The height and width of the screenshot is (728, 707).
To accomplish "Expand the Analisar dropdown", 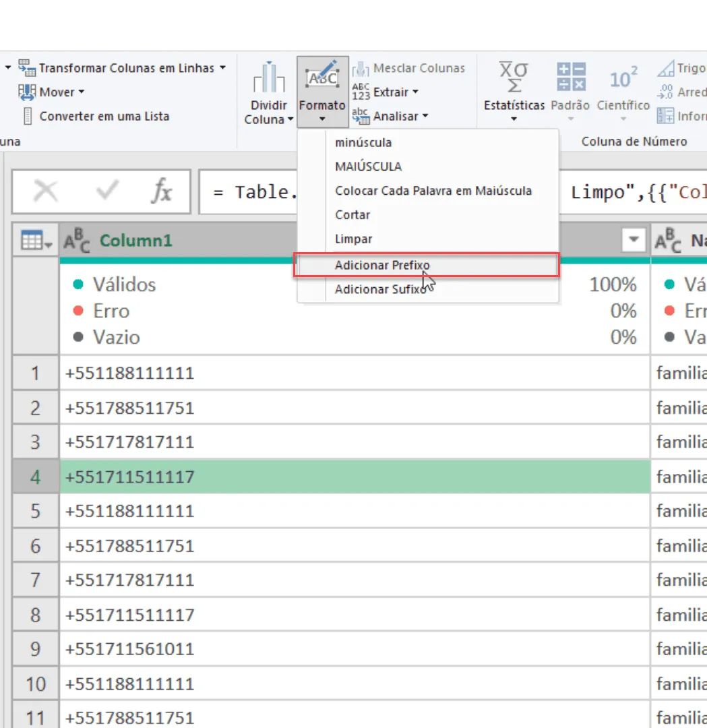I will [425, 116].
